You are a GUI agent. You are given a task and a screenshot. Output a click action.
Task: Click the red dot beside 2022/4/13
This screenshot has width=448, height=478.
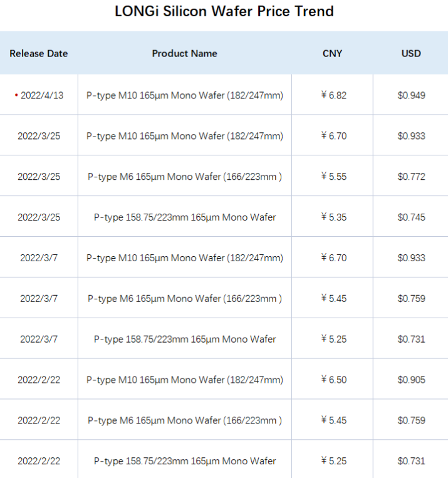click(x=16, y=95)
